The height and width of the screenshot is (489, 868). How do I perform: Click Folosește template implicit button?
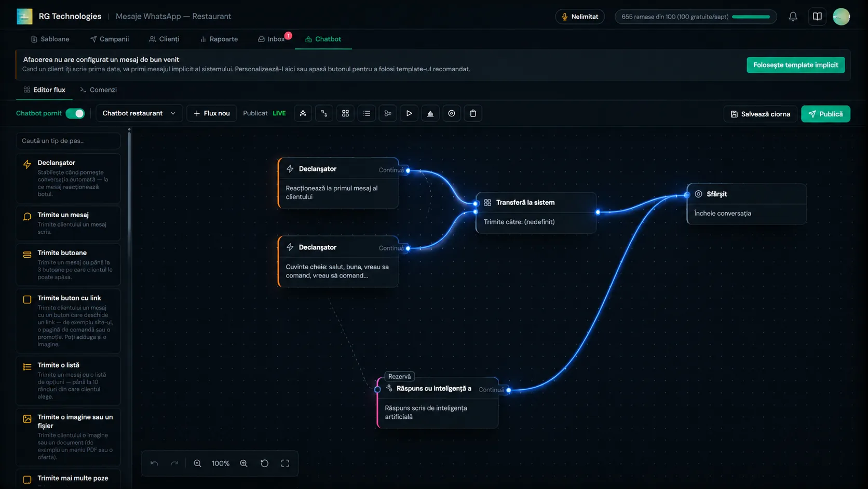click(795, 65)
